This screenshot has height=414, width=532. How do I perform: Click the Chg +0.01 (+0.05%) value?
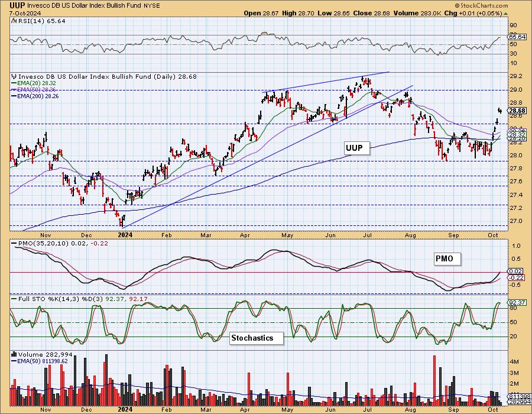[473, 13]
